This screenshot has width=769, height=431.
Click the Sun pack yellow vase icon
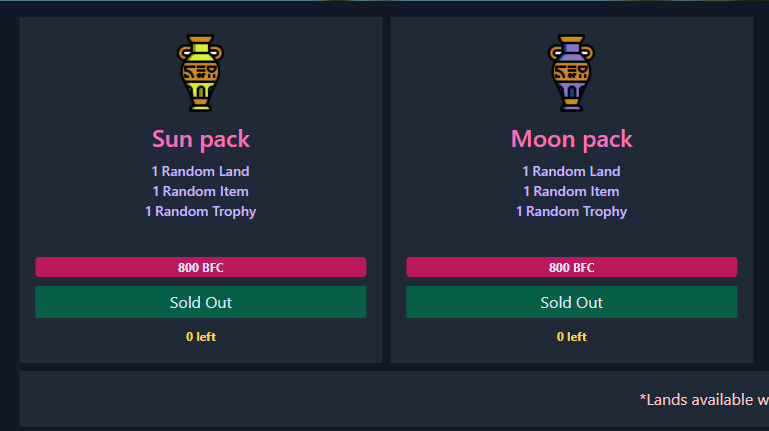(x=200, y=72)
